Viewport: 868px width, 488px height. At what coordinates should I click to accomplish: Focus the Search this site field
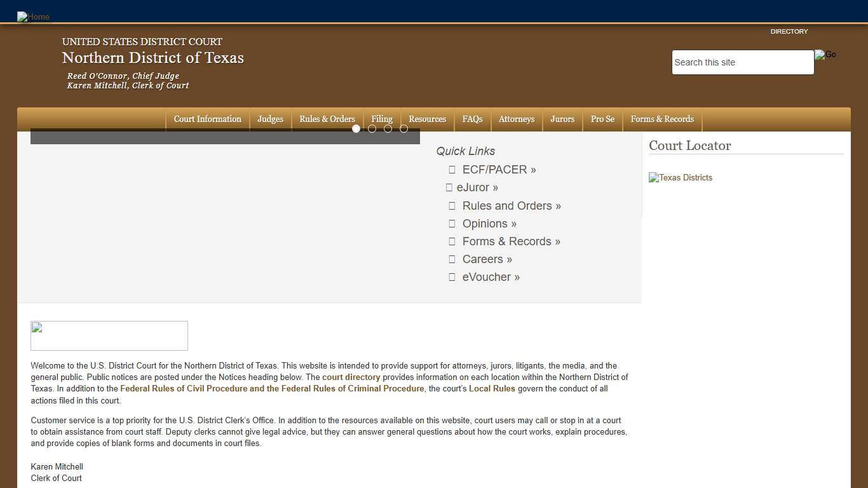click(x=742, y=62)
